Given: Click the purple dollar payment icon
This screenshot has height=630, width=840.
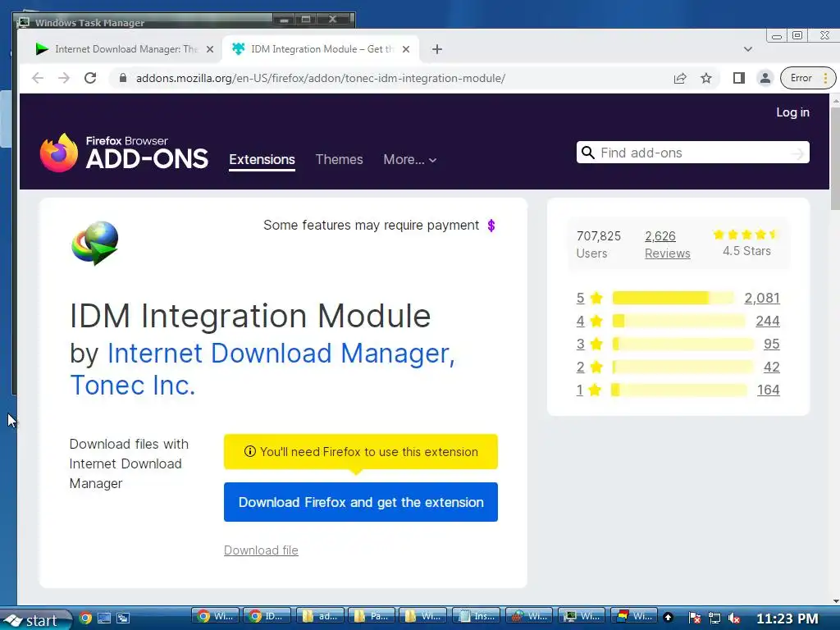Looking at the screenshot, I should click(491, 226).
